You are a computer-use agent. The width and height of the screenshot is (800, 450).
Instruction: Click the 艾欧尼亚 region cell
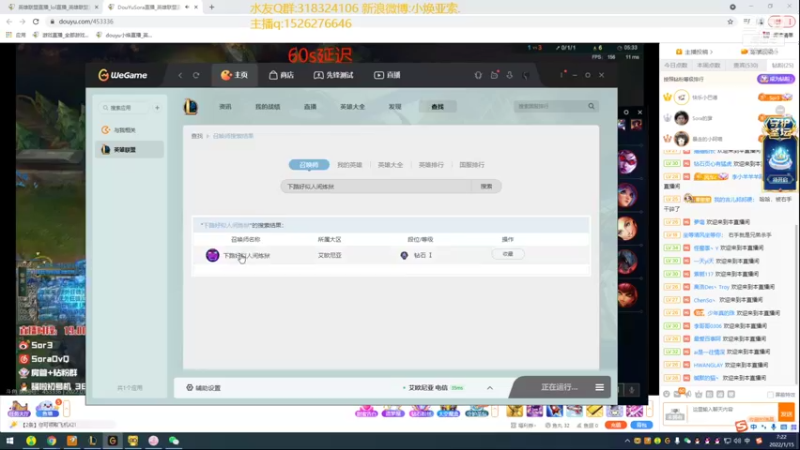(330, 255)
